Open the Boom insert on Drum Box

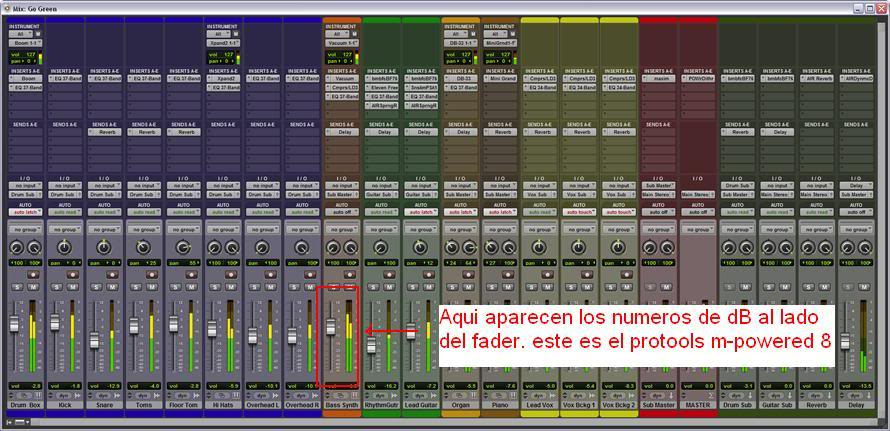point(24,78)
